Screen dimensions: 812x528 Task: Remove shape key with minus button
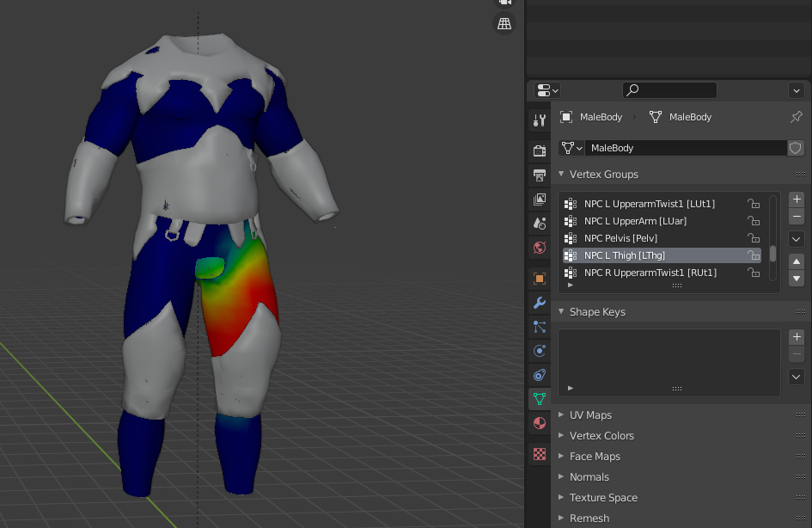(x=797, y=354)
